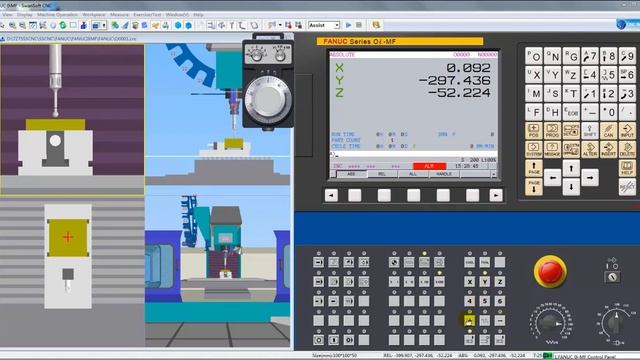The image size is (640, 360).
Task: Open the Assist combo box
Action: (324, 25)
